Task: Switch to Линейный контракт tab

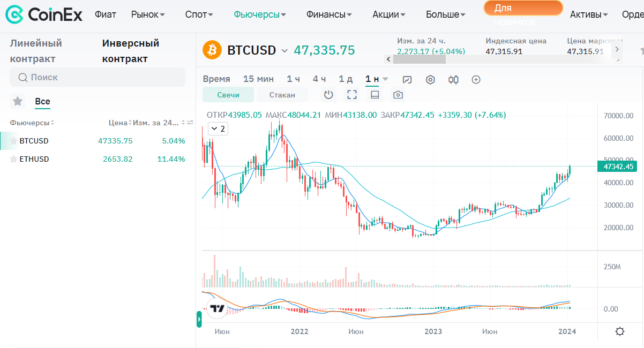Action: pos(36,51)
